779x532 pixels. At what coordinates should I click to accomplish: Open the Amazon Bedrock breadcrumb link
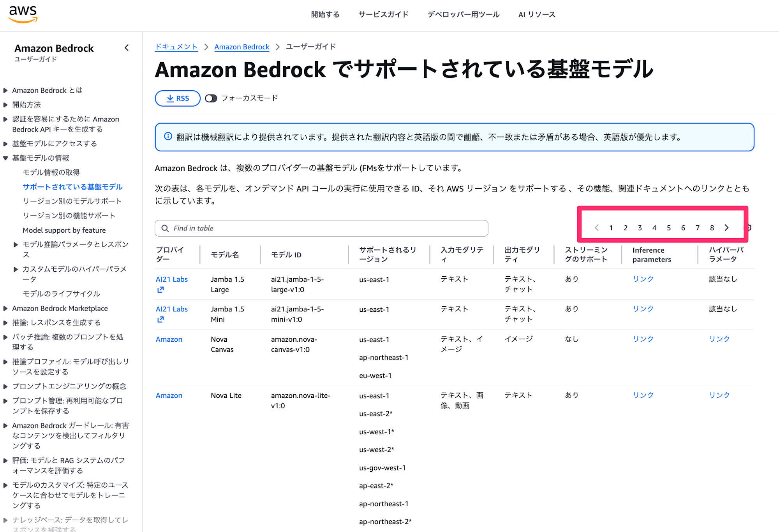pos(241,47)
